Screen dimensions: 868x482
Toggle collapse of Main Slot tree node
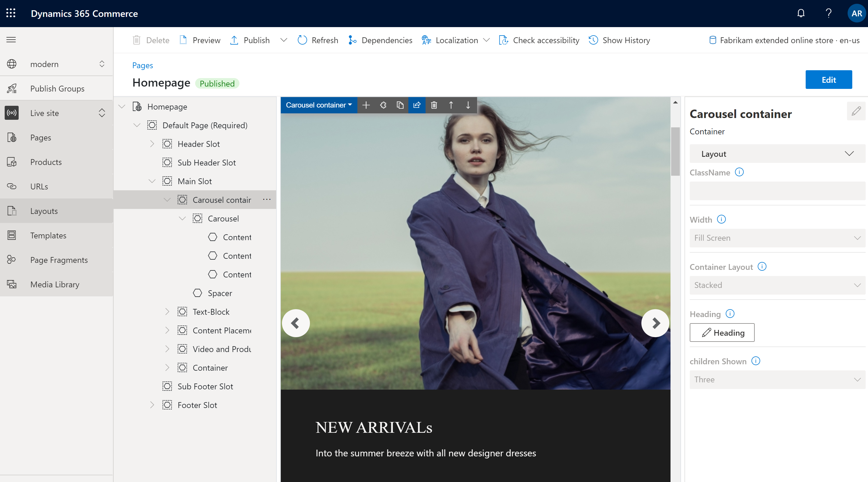pyautogui.click(x=152, y=181)
